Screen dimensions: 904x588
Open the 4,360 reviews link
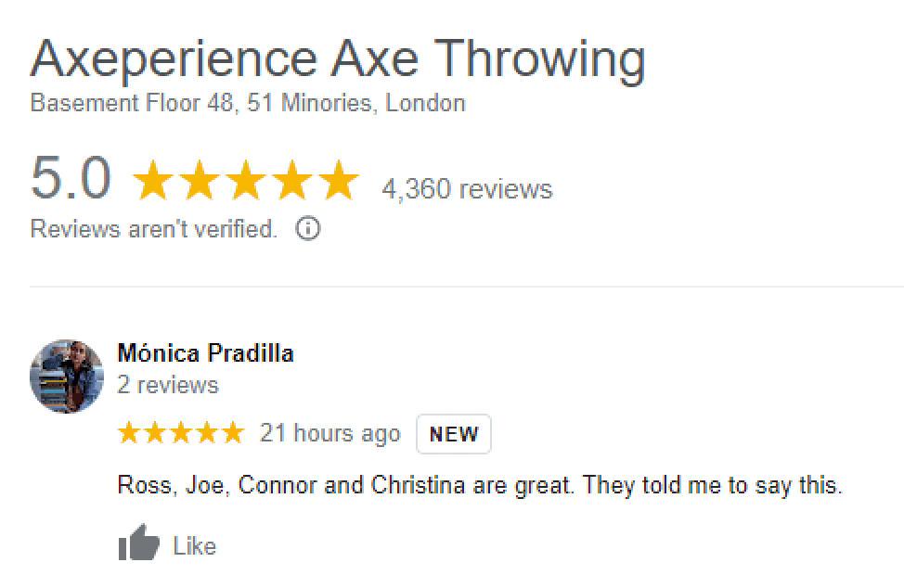pyautogui.click(x=465, y=189)
